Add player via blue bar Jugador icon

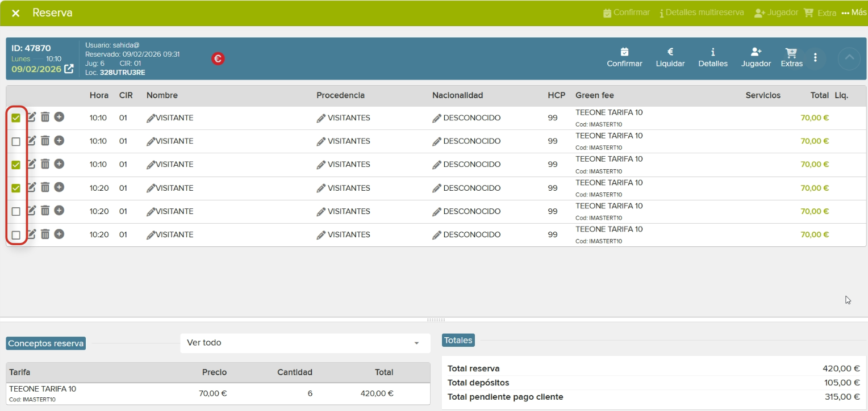[x=756, y=52]
